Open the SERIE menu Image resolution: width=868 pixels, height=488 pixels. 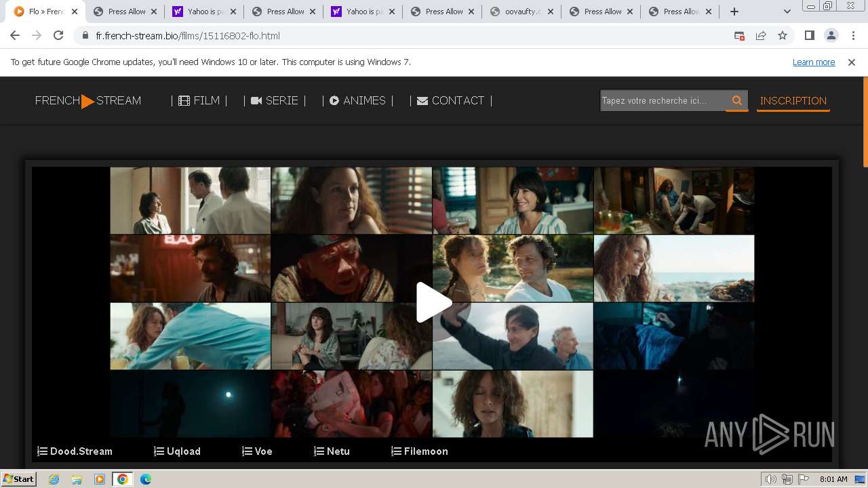point(274,100)
